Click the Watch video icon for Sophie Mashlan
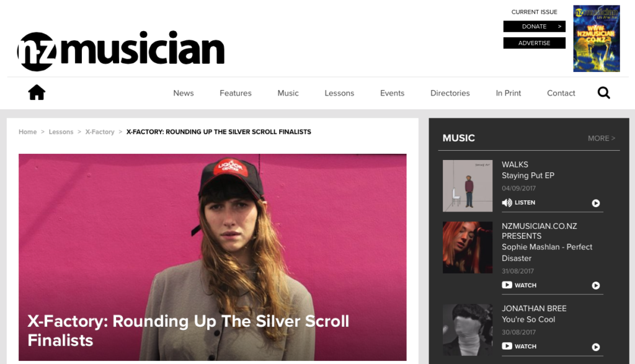The image size is (635, 364). (x=507, y=285)
